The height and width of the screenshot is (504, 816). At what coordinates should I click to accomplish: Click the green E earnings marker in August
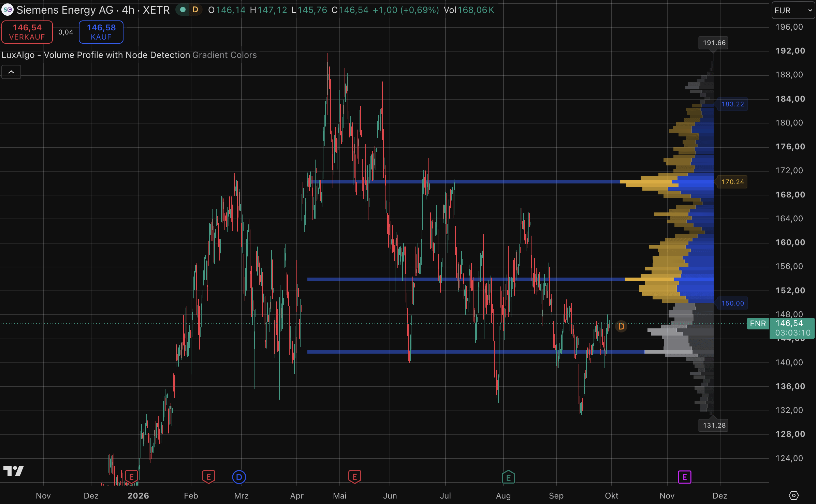point(508,477)
